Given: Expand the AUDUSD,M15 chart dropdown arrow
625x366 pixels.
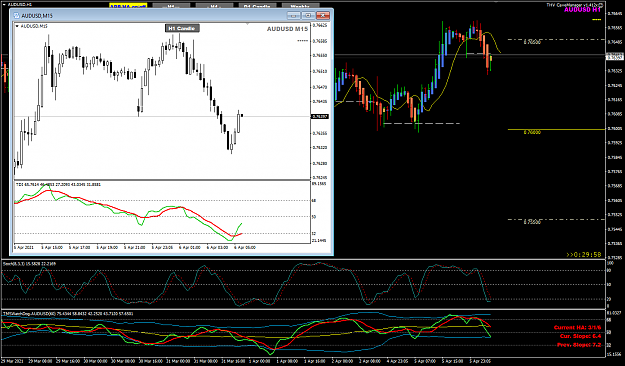Looking at the screenshot, I should (x=17, y=26).
